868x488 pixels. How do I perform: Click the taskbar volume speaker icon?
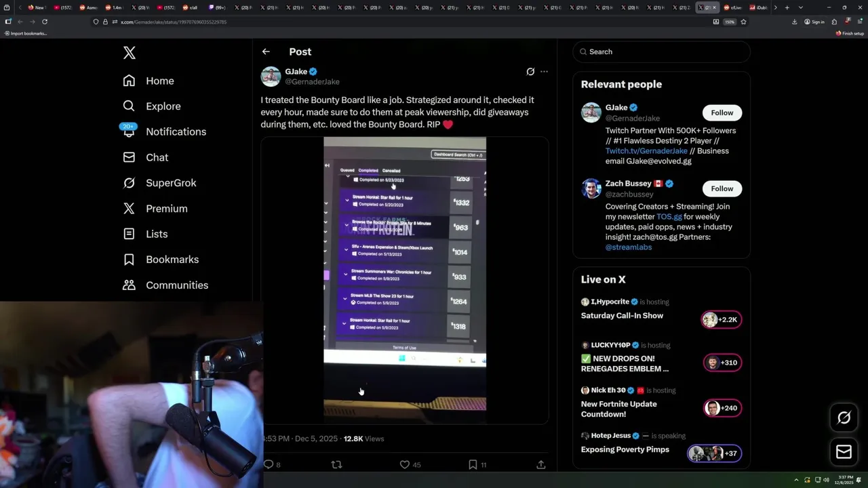tap(827, 480)
